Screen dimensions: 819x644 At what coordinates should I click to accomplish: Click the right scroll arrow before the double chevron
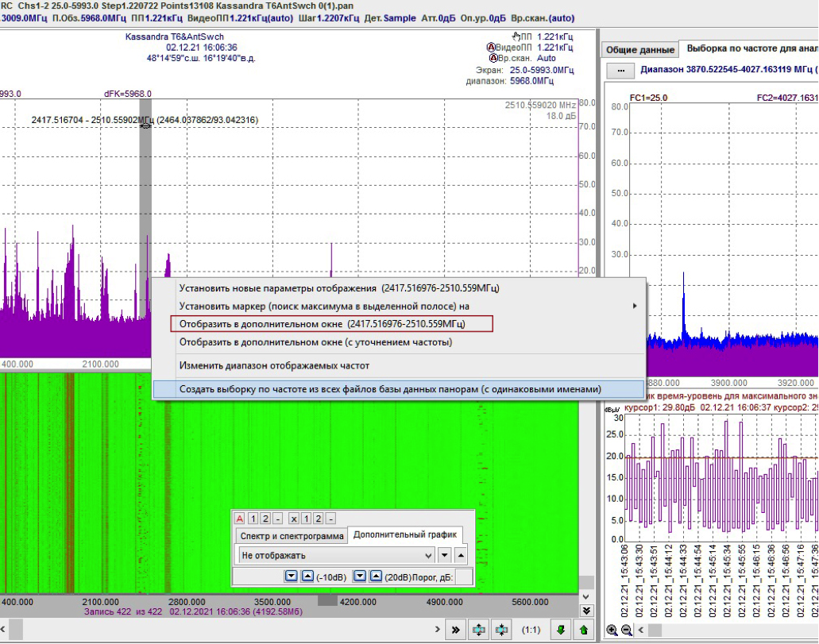(x=437, y=630)
